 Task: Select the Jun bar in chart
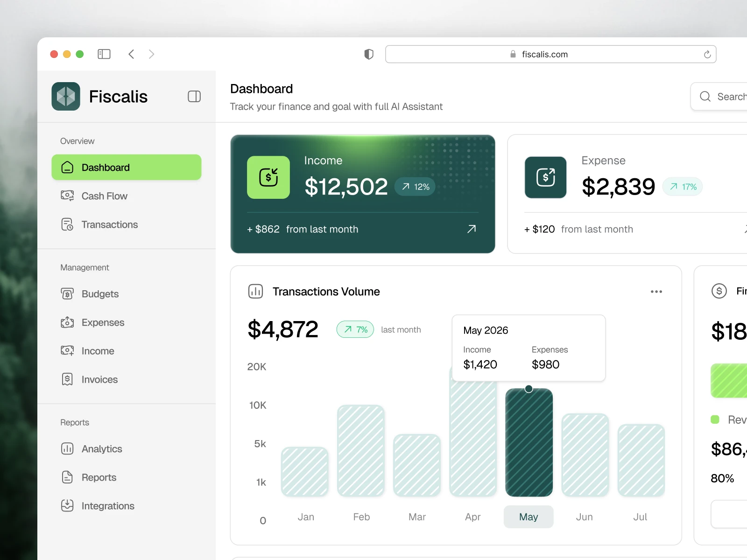(x=585, y=455)
